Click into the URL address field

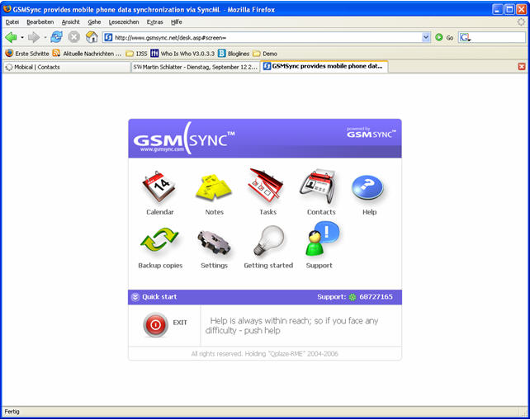point(267,37)
